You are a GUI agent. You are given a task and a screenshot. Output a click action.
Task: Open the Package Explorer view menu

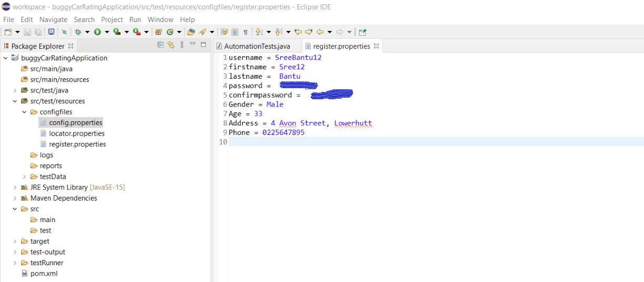[x=182, y=45]
